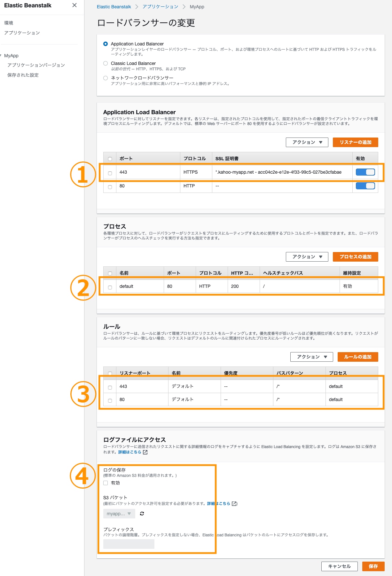Click the Add Listener button
Image resolution: width=392 pixels, height=576 pixels.
pos(355,142)
